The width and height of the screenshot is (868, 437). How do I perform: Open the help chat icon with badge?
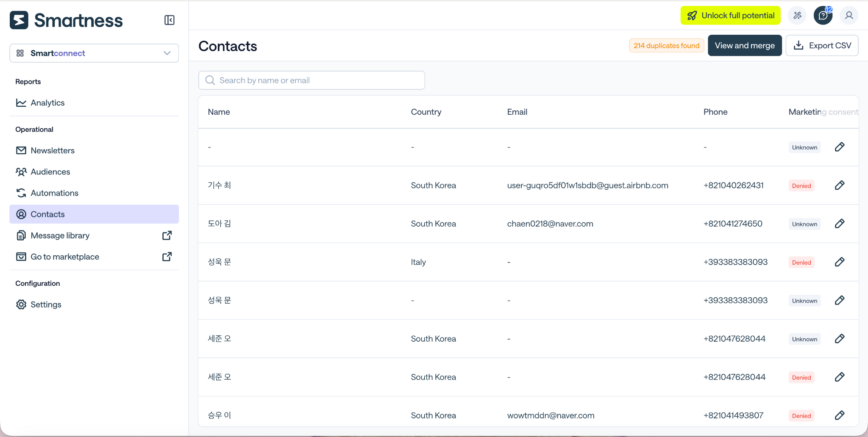click(x=823, y=16)
